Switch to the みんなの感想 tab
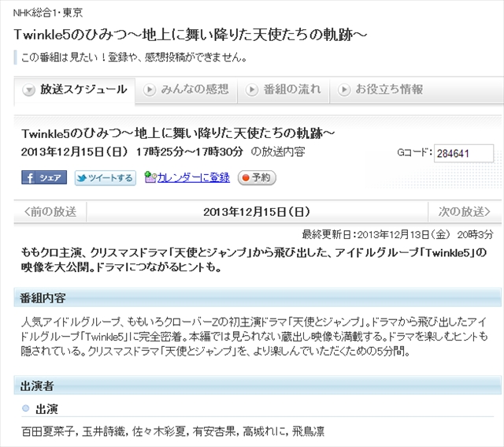Screen dimensions: 504x447 pos(186,90)
